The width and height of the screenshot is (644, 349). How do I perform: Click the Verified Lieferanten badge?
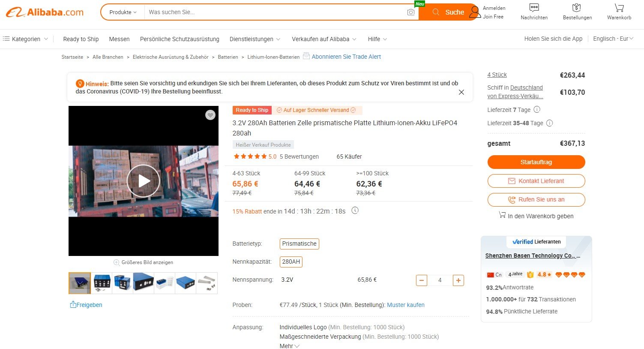click(536, 242)
